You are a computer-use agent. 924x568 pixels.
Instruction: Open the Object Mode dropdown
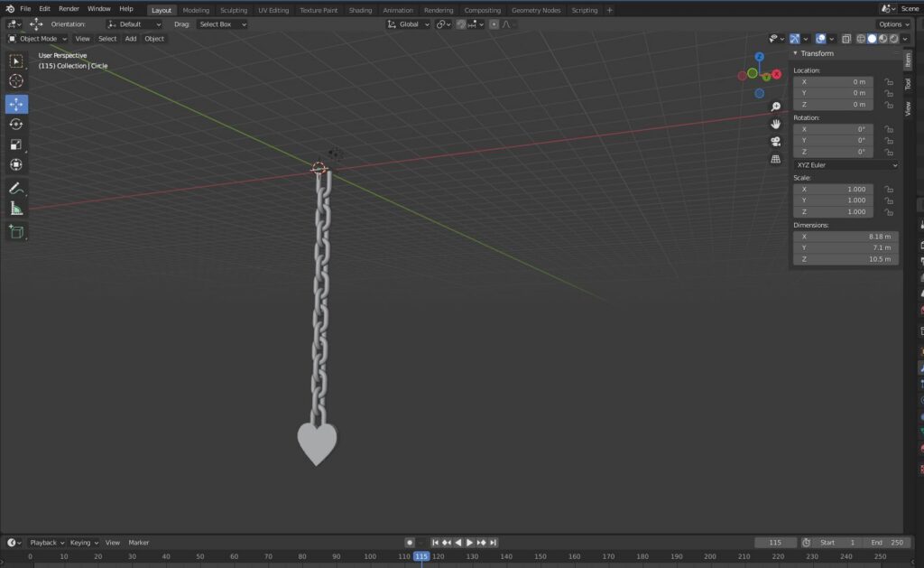pos(38,39)
